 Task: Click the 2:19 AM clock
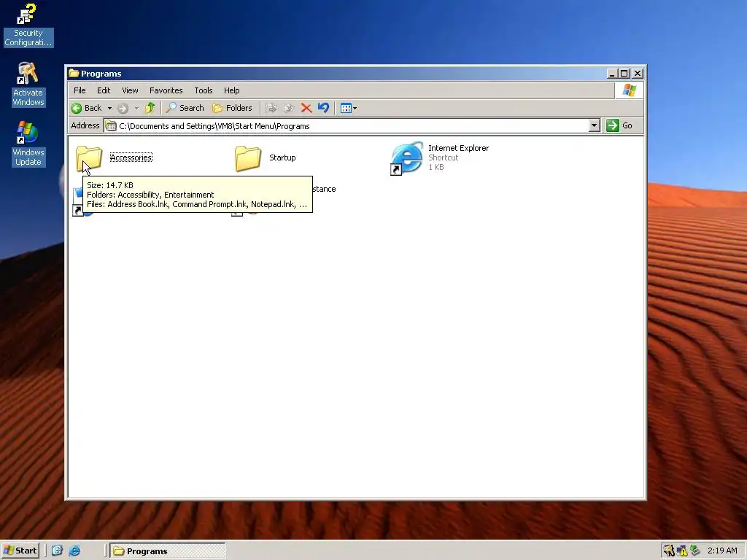(x=722, y=551)
